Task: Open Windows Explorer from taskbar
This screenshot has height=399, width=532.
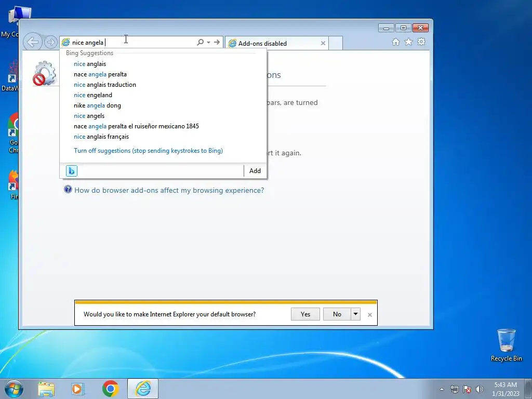Action: (x=46, y=389)
